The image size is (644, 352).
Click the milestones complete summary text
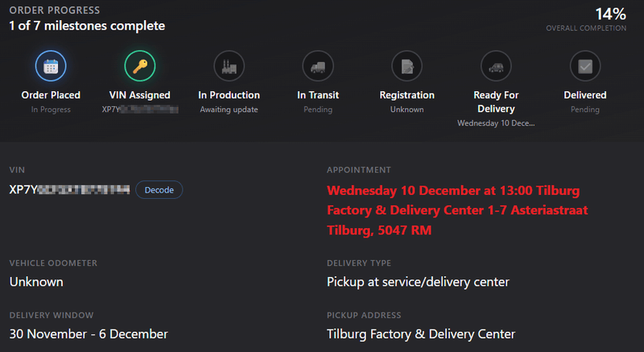pyautogui.click(x=87, y=26)
